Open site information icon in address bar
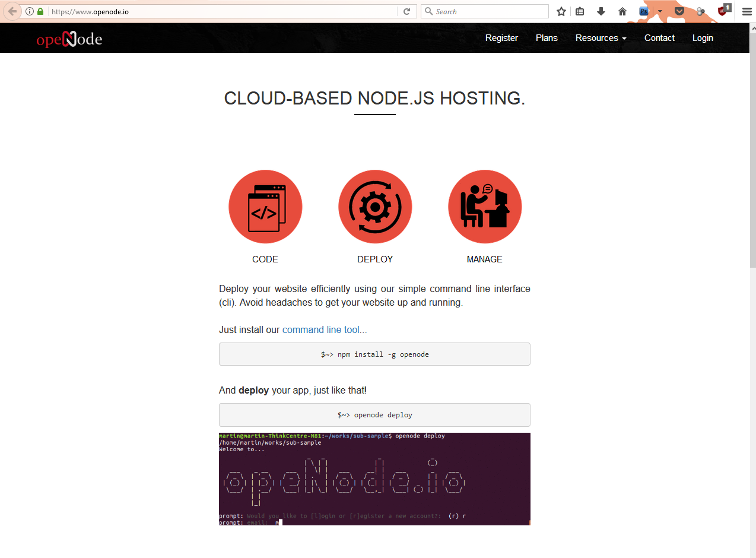The image size is (756, 558). pos(30,11)
